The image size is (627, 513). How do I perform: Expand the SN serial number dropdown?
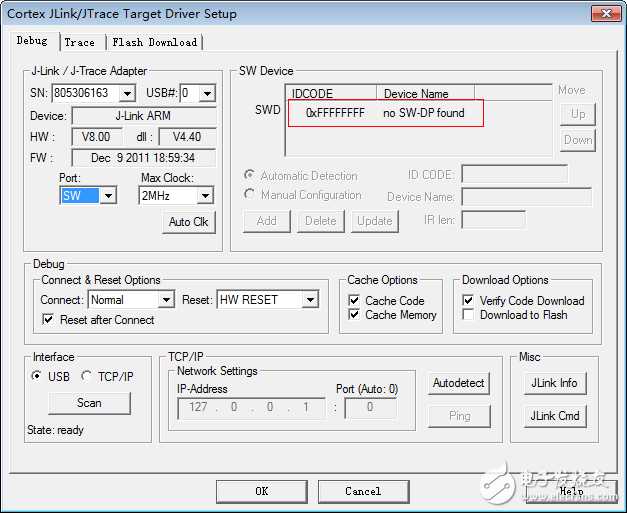click(x=127, y=94)
